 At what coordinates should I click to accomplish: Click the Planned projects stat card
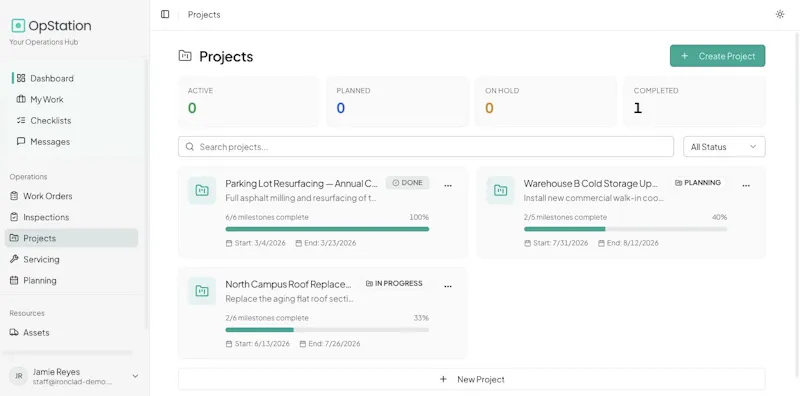point(397,102)
